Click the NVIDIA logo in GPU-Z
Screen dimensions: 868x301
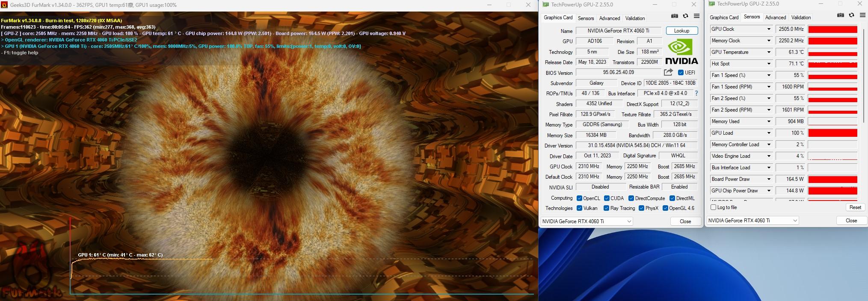coord(681,52)
